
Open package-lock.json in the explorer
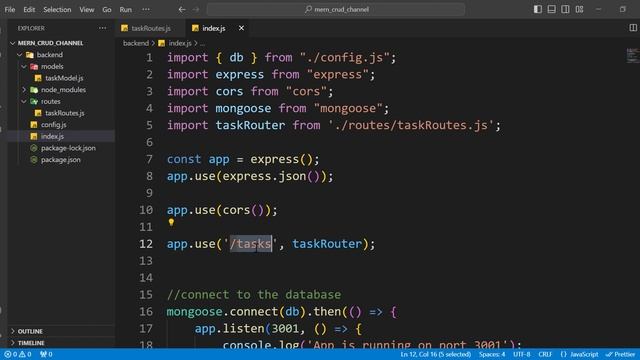[68, 148]
